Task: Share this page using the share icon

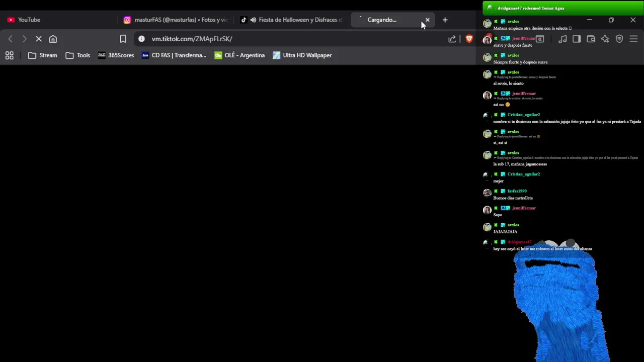Action: point(452,39)
